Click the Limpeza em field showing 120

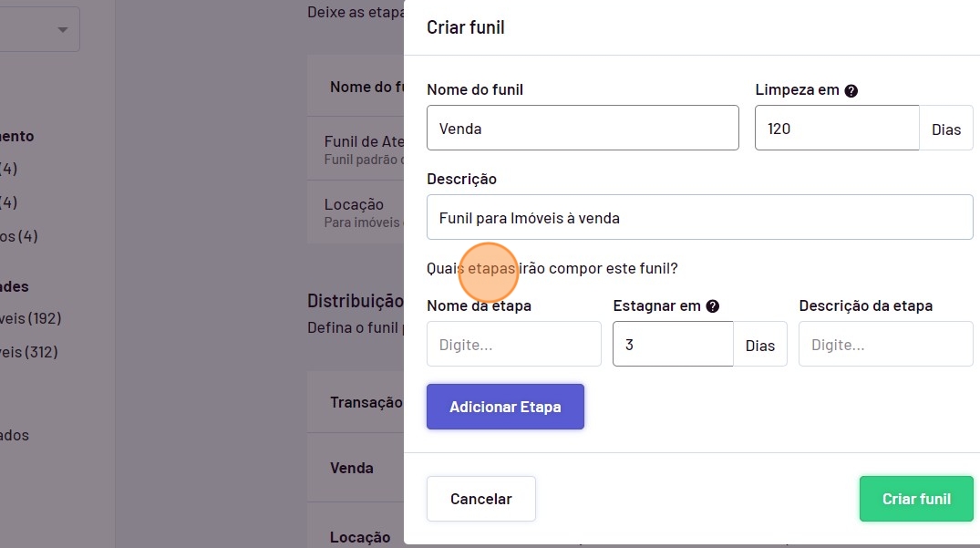(836, 129)
